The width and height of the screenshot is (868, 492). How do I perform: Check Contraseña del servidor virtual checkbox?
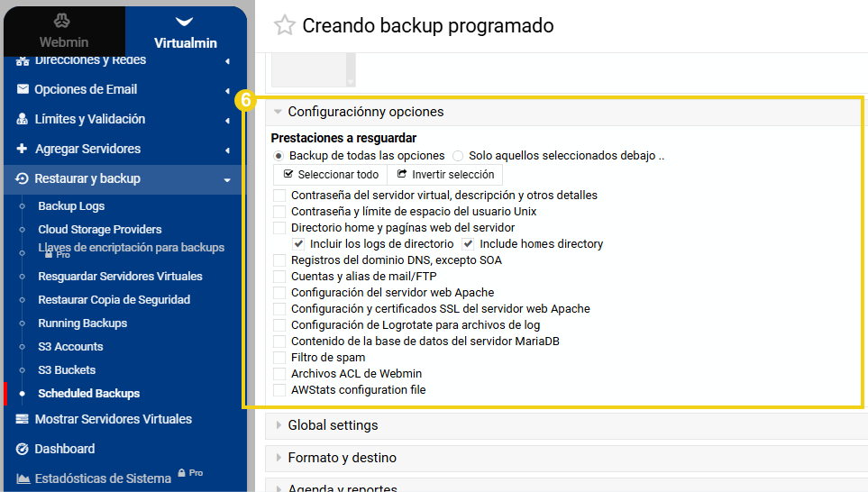click(x=279, y=196)
